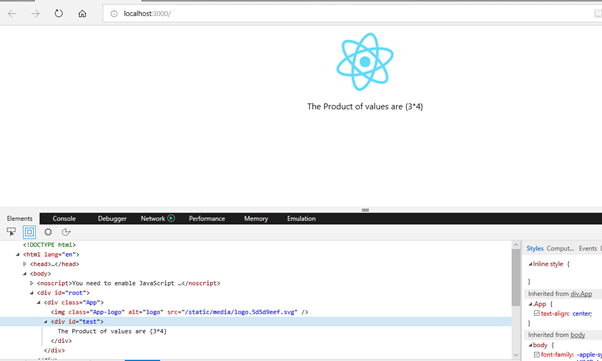Click the React logo image on the page
This screenshot has height=361, width=602.
(x=365, y=61)
